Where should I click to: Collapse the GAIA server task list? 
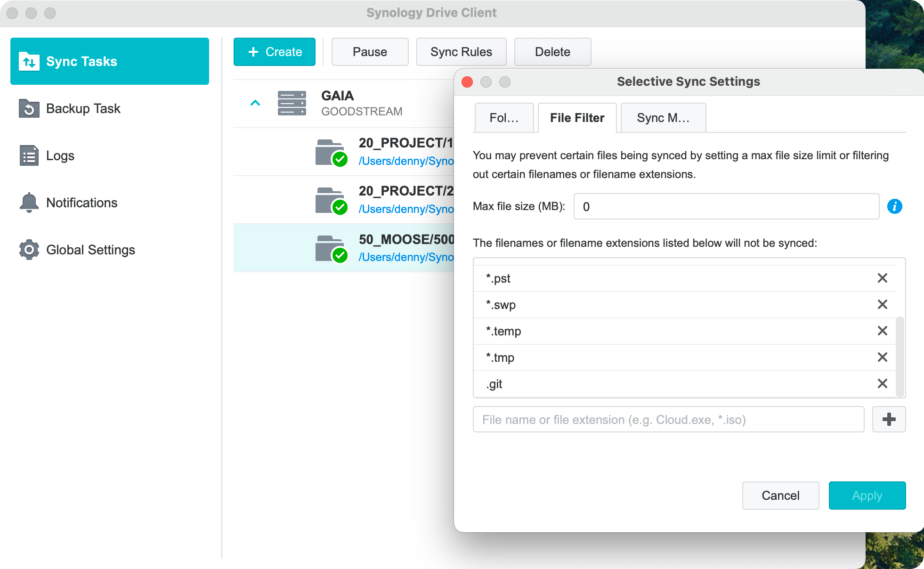point(255,103)
